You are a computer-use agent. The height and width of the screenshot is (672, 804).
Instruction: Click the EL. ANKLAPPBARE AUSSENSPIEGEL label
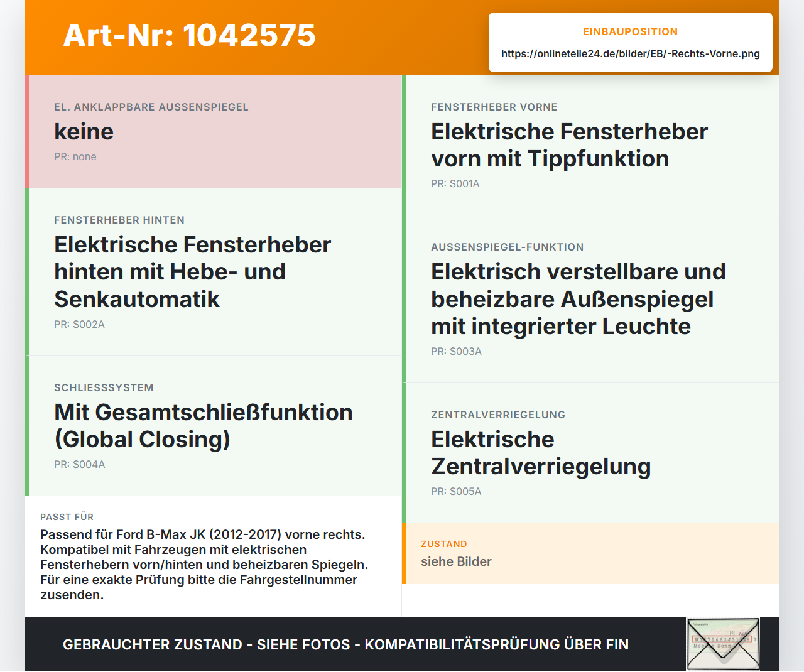(151, 107)
